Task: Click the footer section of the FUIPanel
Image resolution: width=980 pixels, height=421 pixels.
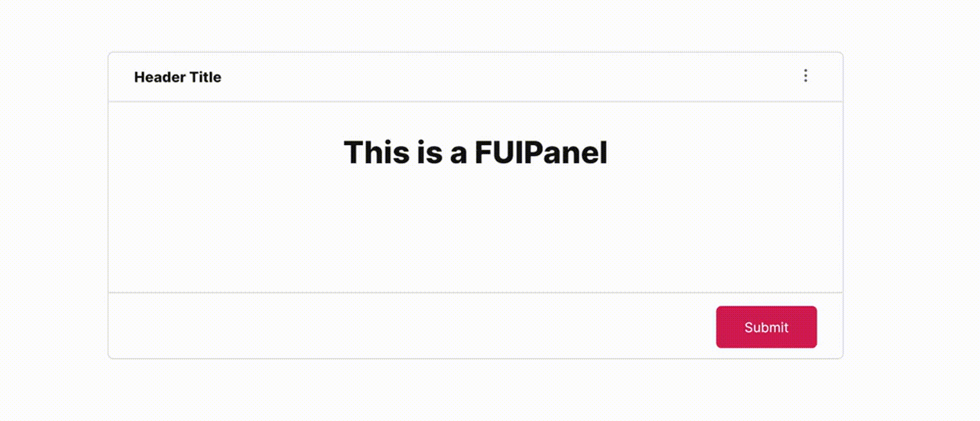Action: pos(357,327)
